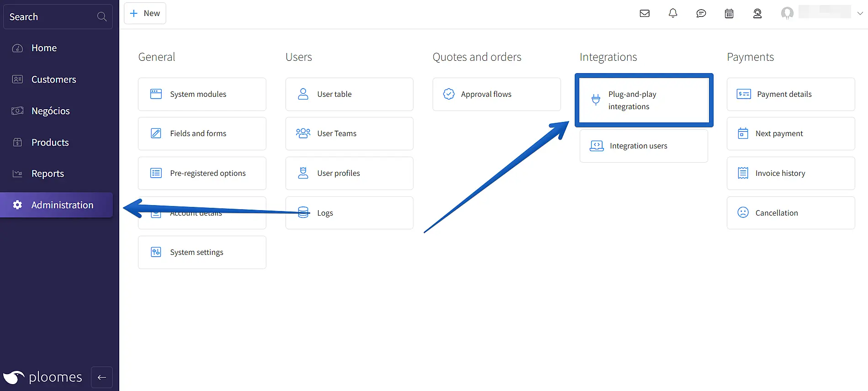
Task: Click into the Search field
Action: click(x=50, y=17)
